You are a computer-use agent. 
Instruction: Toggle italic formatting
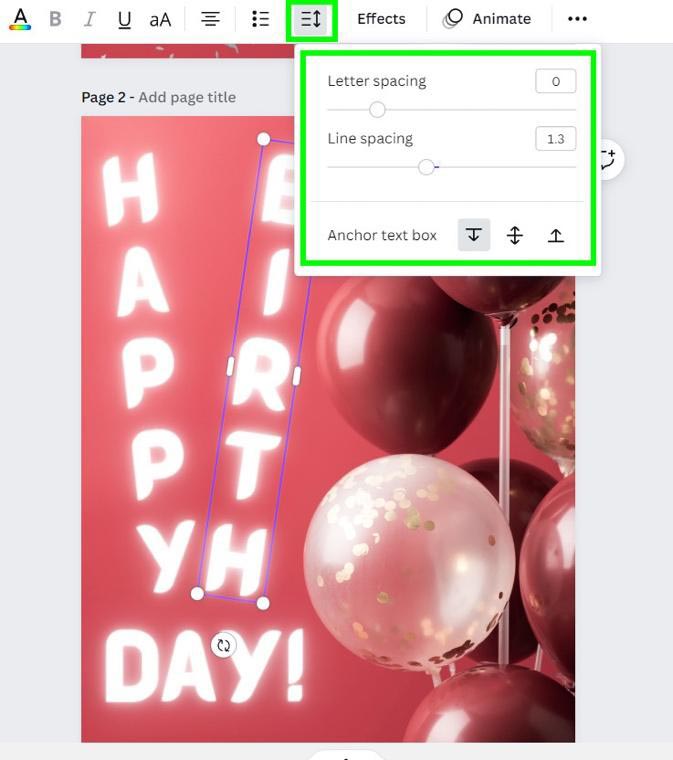(x=90, y=19)
